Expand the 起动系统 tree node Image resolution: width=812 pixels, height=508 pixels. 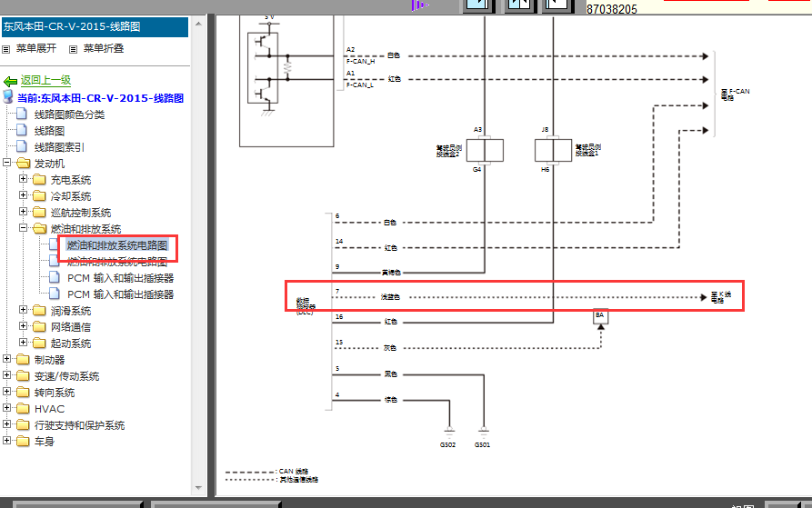[23, 342]
